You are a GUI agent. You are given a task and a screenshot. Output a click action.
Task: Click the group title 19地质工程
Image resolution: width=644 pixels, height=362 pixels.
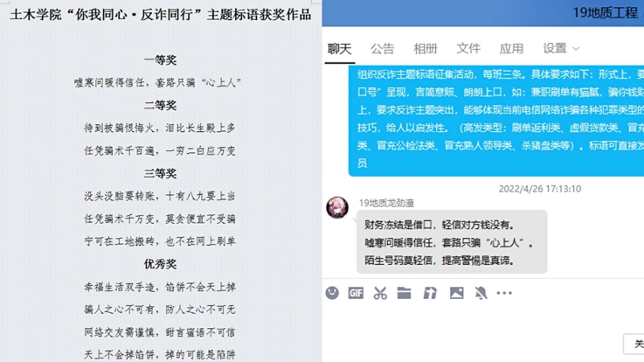(x=606, y=13)
